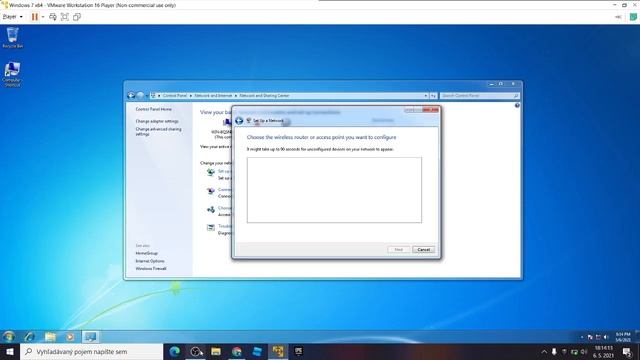Enter full screen mode via toolbar icon

[x=64, y=17]
